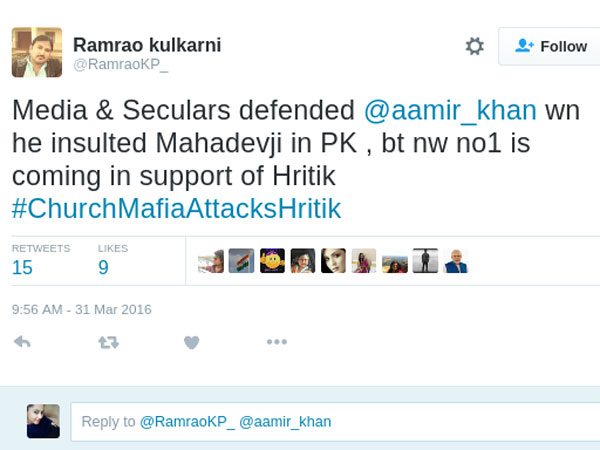600x450 pixels.
Task: Open the three-dot more options menu
Action: pos(277,342)
